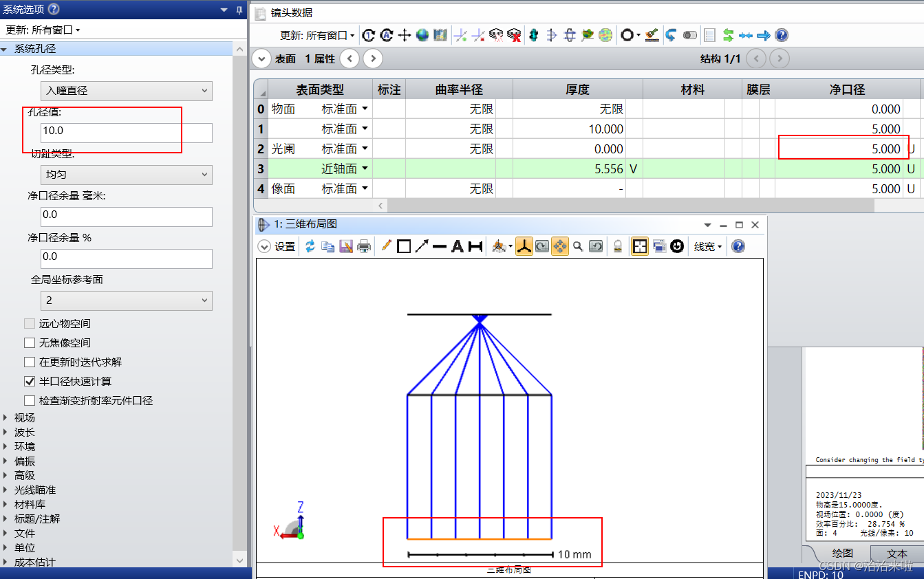Go to previous surface properties arrow
Viewport: 924px width, 579px height.
tap(350, 58)
